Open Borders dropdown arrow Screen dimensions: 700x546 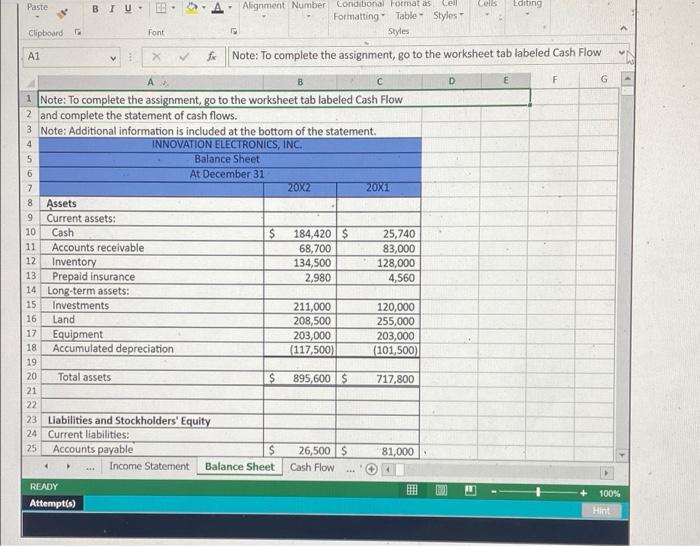point(173,8)
